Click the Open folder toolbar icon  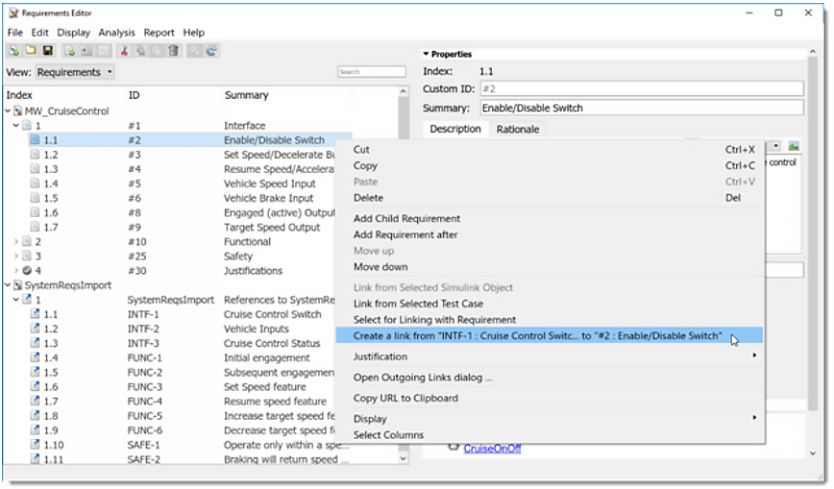pyautogui.click(x=30, y=51)
